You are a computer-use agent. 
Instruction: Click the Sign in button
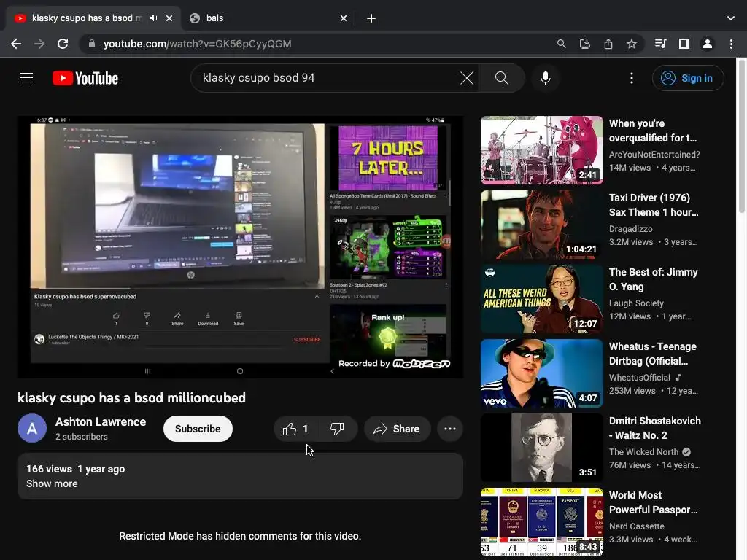pyautogui.click(x=688, y=78)
